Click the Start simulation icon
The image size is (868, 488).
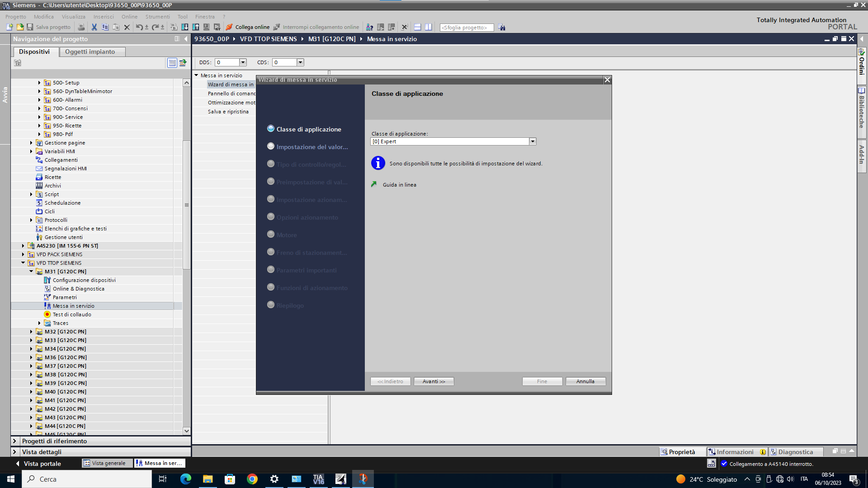206,27
